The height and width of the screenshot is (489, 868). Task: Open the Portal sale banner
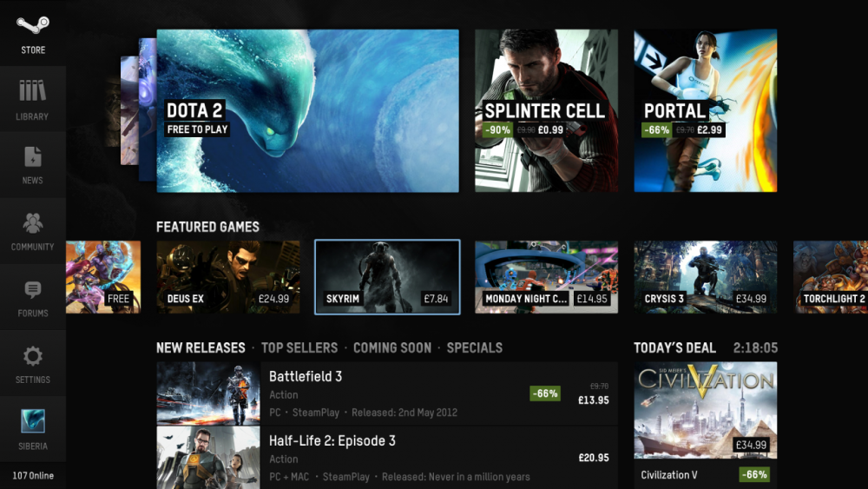click(x=705, y=111)
